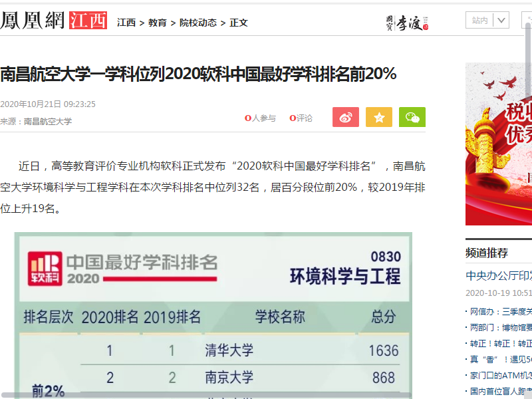The width and height of the screenshot is (532, 399).
Task: Navigate to 院校动态 breadcrumb
Action: [x=198, y=23]
